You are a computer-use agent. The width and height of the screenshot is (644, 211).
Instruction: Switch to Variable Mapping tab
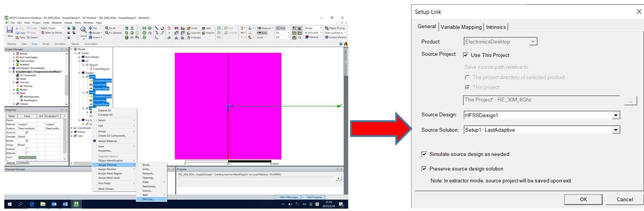click(x=461, y=27)
